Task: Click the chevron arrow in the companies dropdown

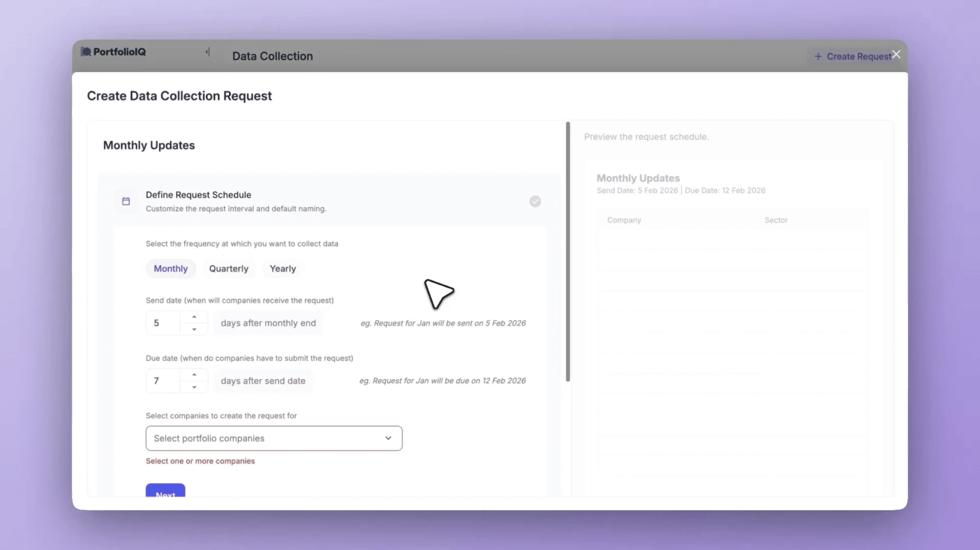Action: point(388,439)
